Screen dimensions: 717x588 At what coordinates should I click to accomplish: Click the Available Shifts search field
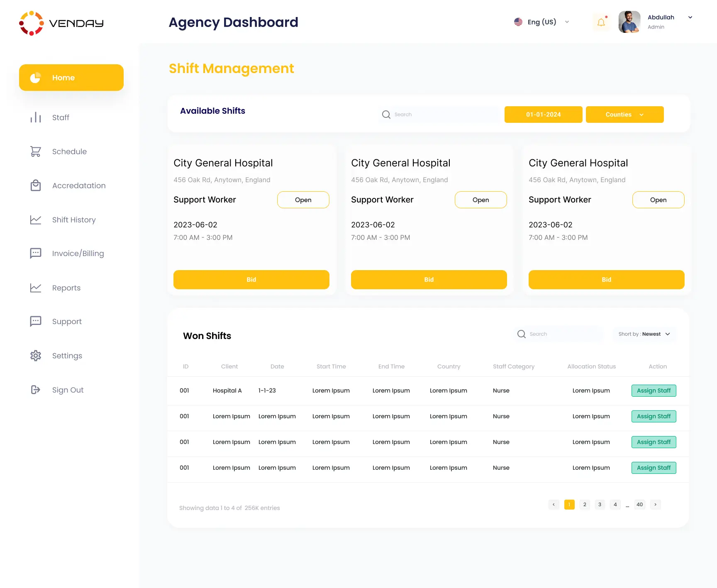pos(444,115)
